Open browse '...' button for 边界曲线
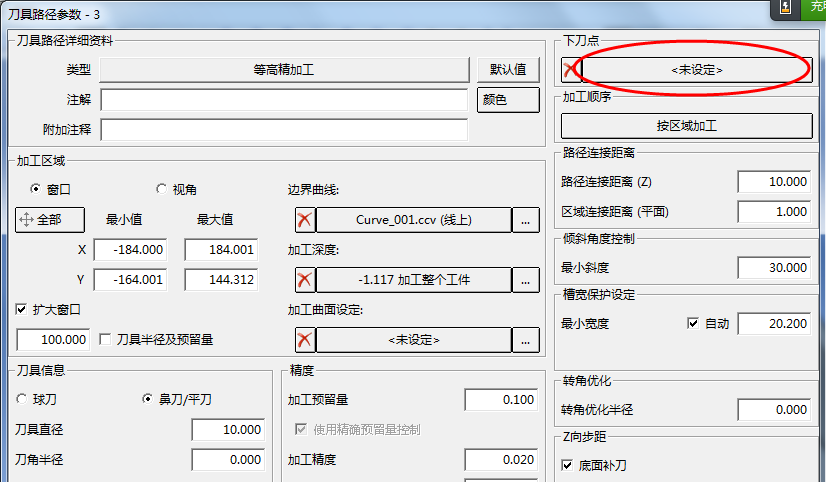The height and width of the screenshot is (482, 826). [x=526, y=220]
